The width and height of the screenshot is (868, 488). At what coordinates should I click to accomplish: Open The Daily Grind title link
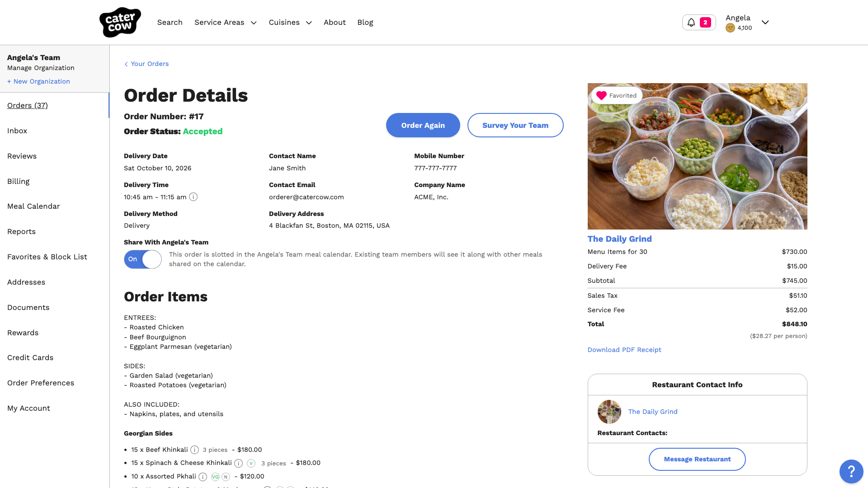pos(619,239)
